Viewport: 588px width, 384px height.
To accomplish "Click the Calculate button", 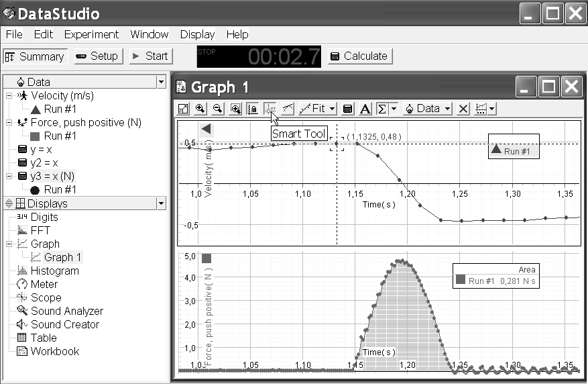I will 360,56.
